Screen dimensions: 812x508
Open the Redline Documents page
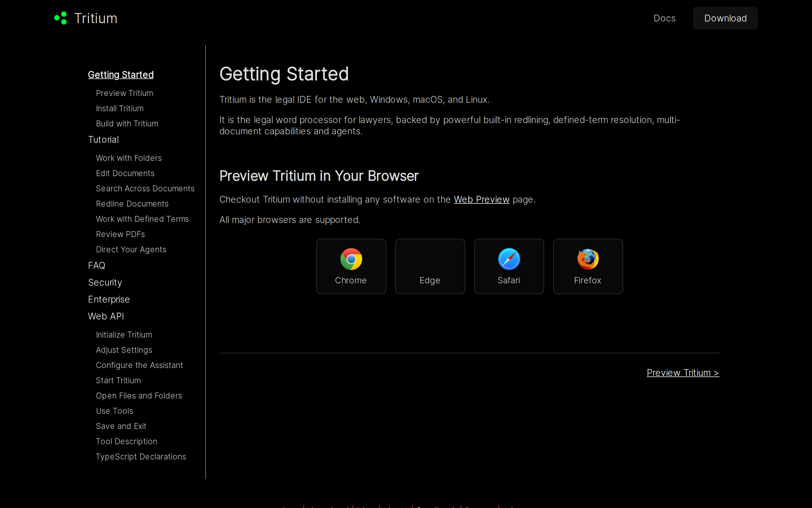(132, 204)
